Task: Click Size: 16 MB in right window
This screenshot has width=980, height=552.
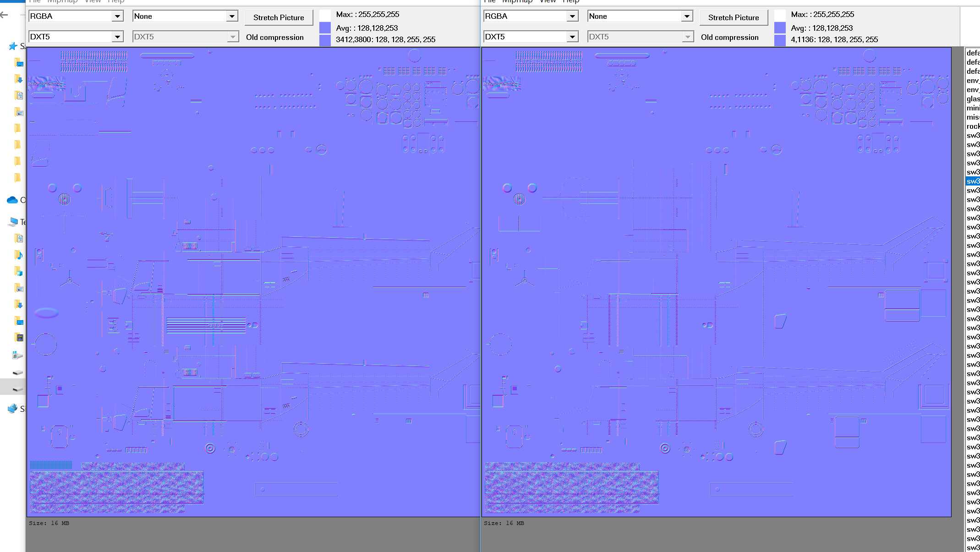Action: 504,523
